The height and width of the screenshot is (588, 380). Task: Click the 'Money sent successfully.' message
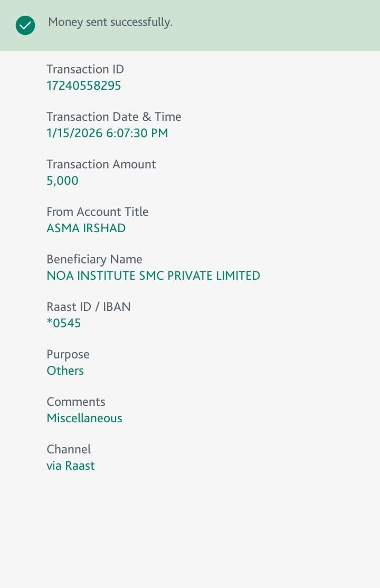[110, 22]
